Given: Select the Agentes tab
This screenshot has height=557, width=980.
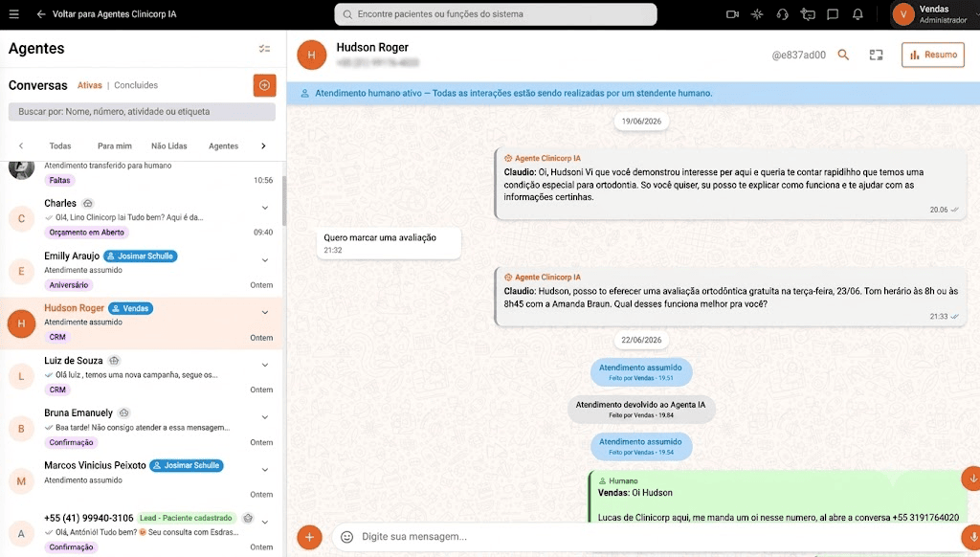Looking at the screenshot, I should click(x=223, y=145).
